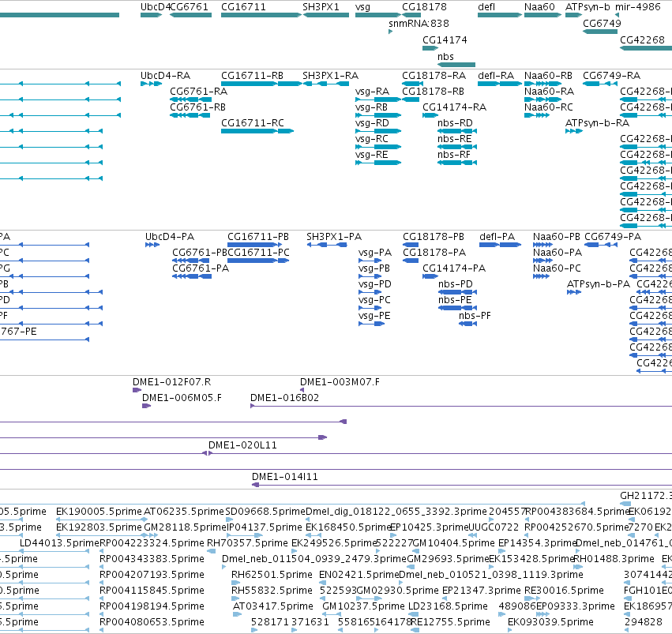Click the CG6761-RB transcript label
The image size is (672, 634).
[197, 107]
